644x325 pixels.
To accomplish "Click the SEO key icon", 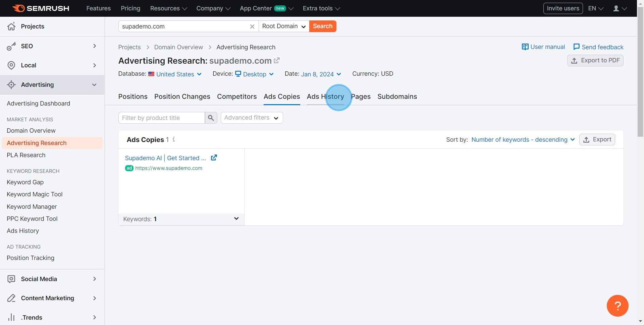I will pos(11,46).
